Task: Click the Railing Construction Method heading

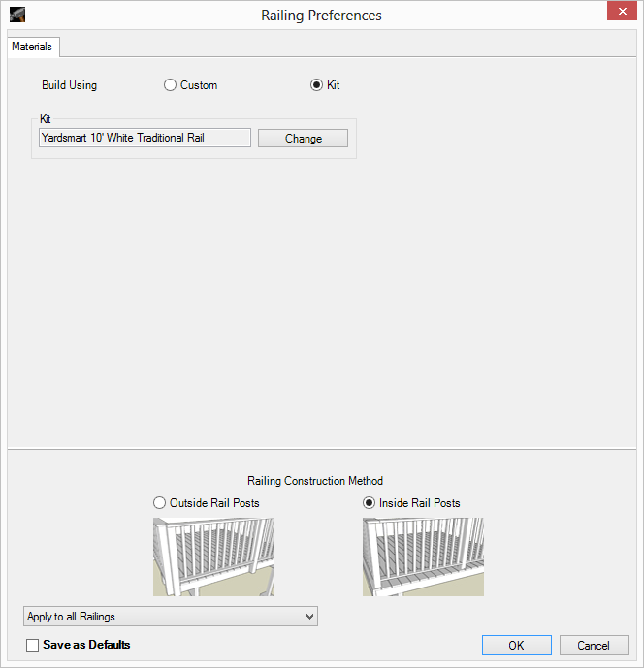Action: tap(315, 481)
